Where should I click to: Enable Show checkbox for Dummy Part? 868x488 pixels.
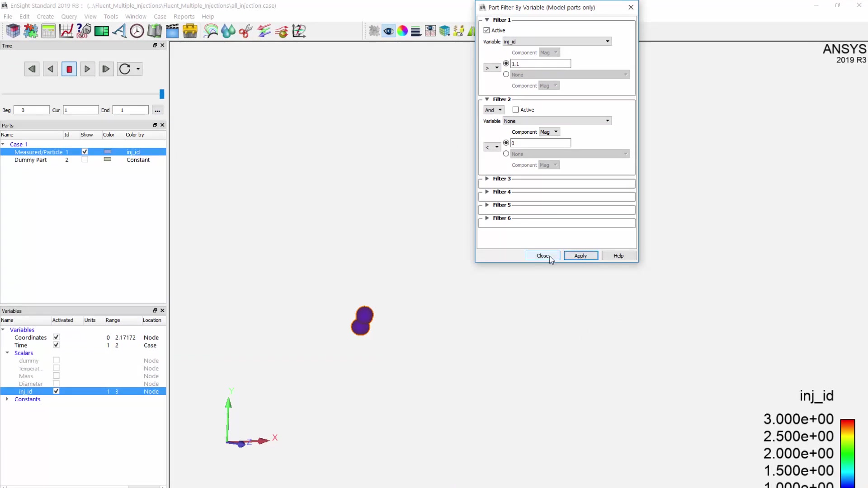tap(85, 160)
